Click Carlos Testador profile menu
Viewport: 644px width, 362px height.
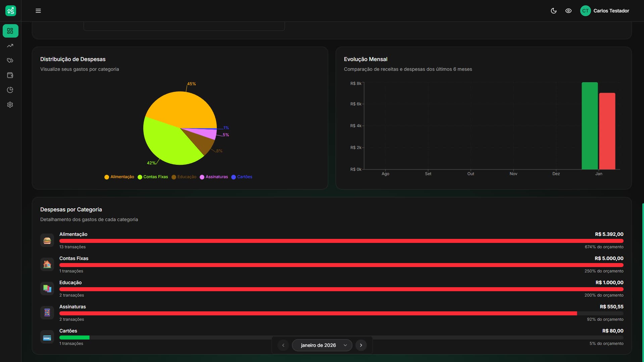[605, 11]
